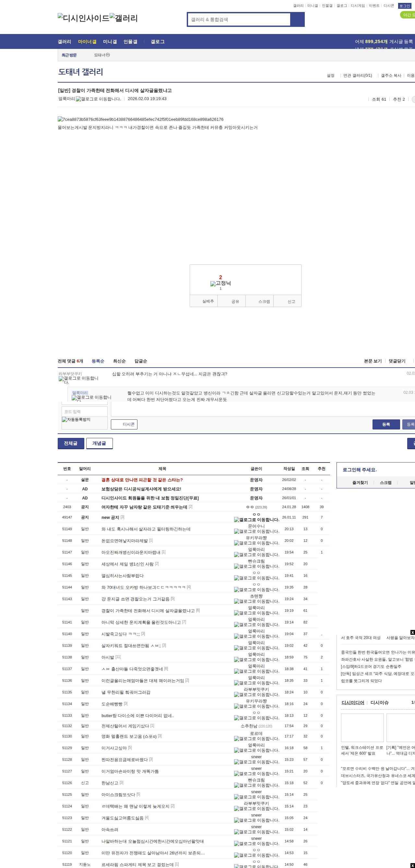Open the broken attached image in the post
Screen dimensions: 415x868
[141, 119]
